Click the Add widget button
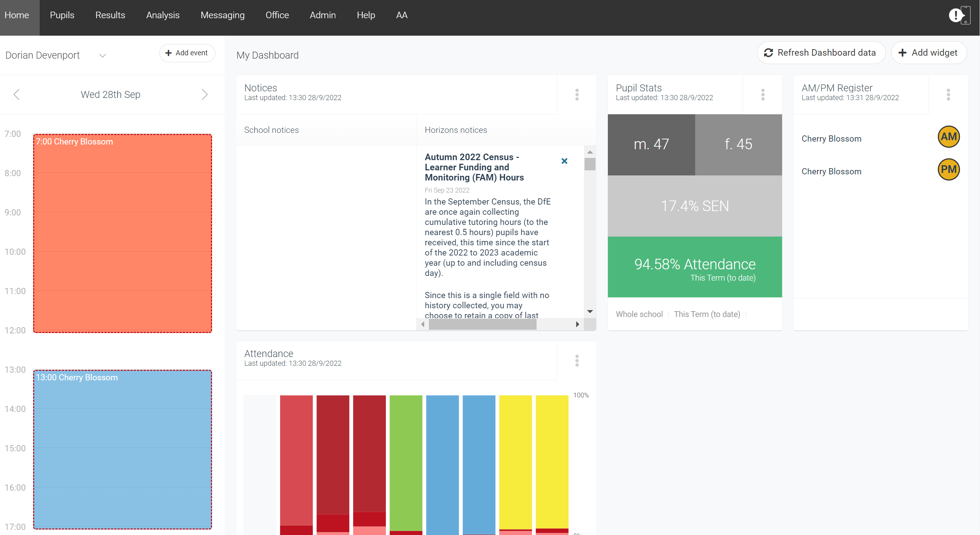The height and width of the screenshot is (535, 980). click(929, 52)
